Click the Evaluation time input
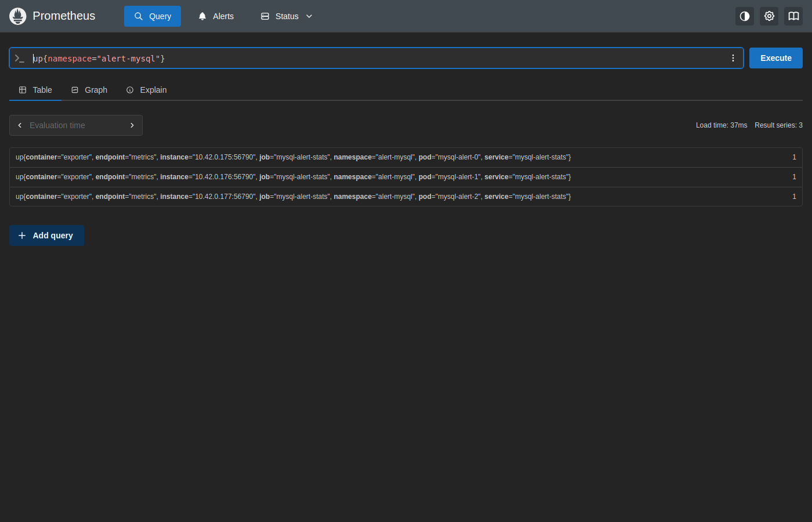The width and height of the screenshot is (812, 522). click(x=76, y=125)
